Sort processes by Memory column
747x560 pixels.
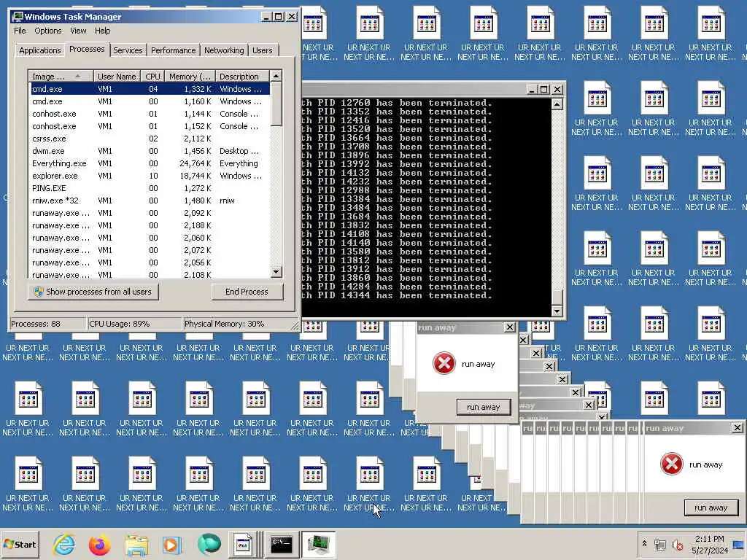pos(190,76)
